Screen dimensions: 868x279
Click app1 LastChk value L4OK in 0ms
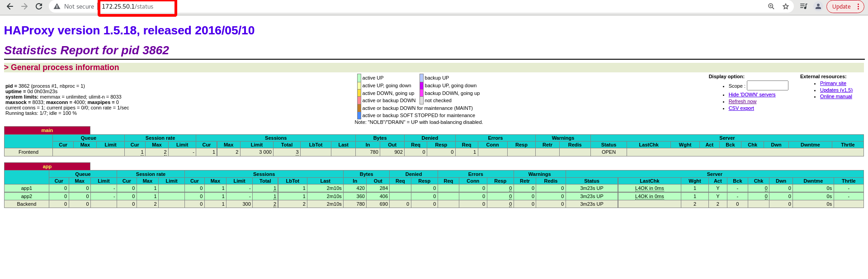pos(649,188)
